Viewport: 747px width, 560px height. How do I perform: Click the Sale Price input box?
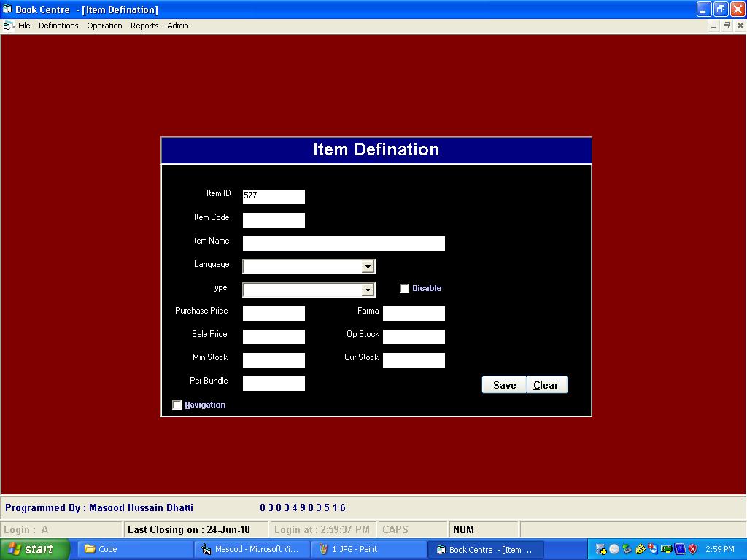click(x=274, y=337)
